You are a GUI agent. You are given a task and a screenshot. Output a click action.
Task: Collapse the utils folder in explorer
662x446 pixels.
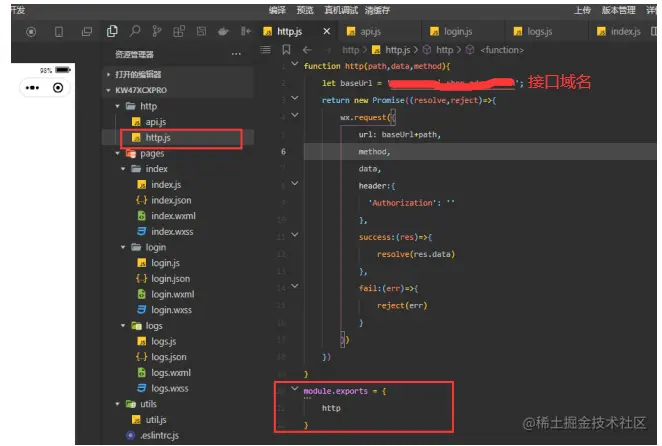[x=117, y=404]
